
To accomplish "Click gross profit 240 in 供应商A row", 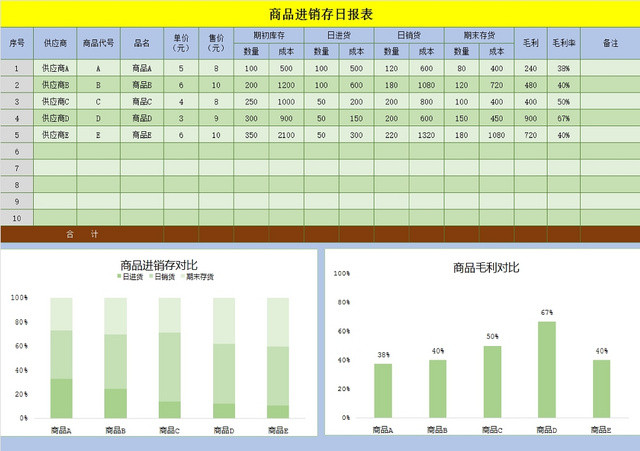I will (x=531, y=68).
